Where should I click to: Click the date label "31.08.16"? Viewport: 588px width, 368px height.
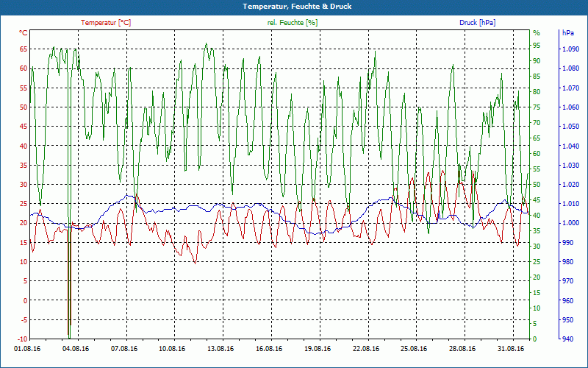pyautogui.click(x=511, y=349)
